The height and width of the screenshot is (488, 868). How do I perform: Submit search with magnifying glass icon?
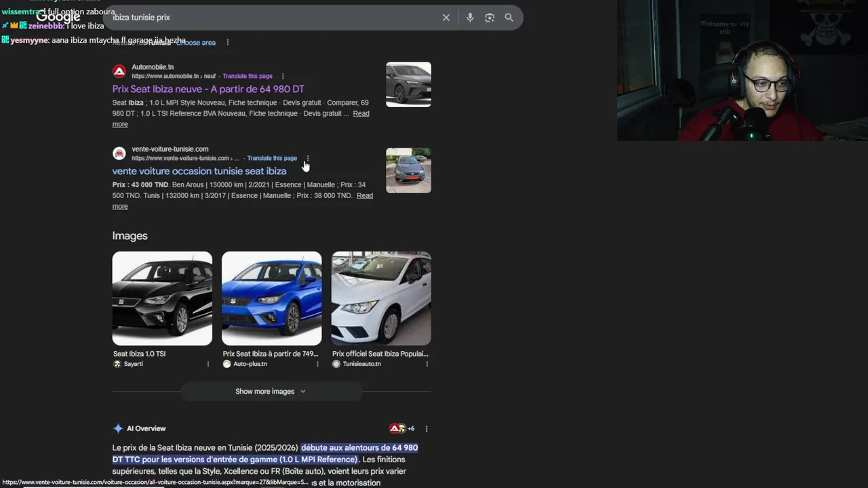click(x=509, y=18)
